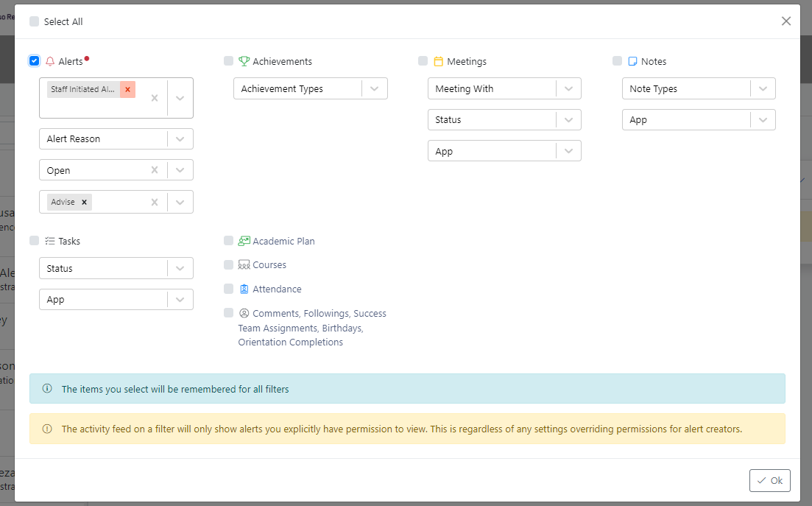Clear all values in alert type field
The height and width of the screenshot is (506, 812).
(155, 98)
